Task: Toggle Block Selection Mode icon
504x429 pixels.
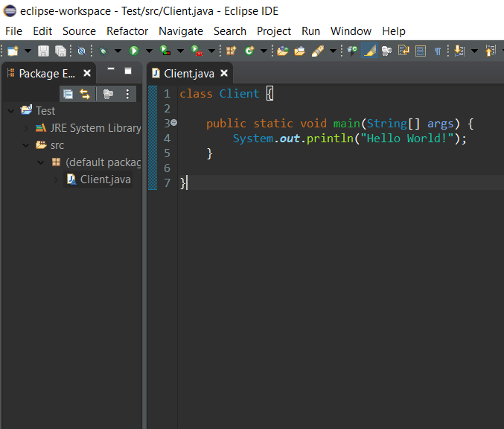Action: coord(421,51)
